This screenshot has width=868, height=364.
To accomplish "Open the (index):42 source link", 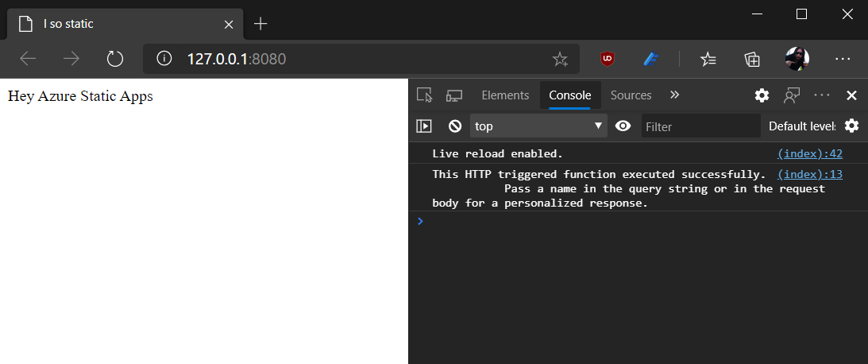I will coord(810,153).
